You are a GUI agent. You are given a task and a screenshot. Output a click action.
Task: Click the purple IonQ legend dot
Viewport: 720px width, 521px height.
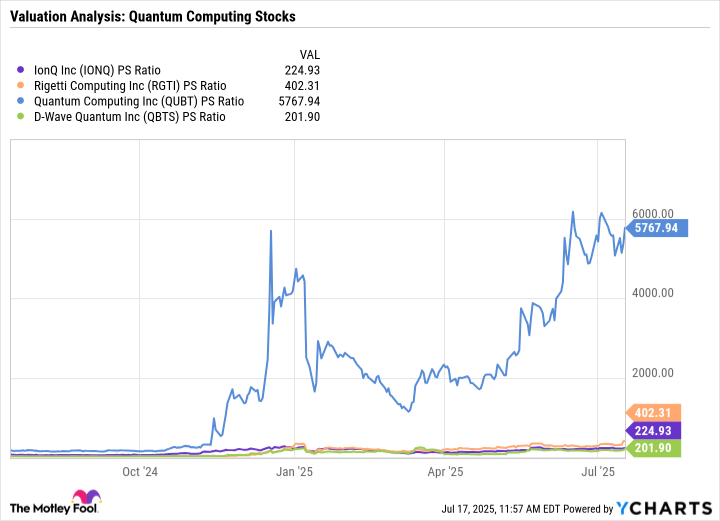click(x=22, y=71)
